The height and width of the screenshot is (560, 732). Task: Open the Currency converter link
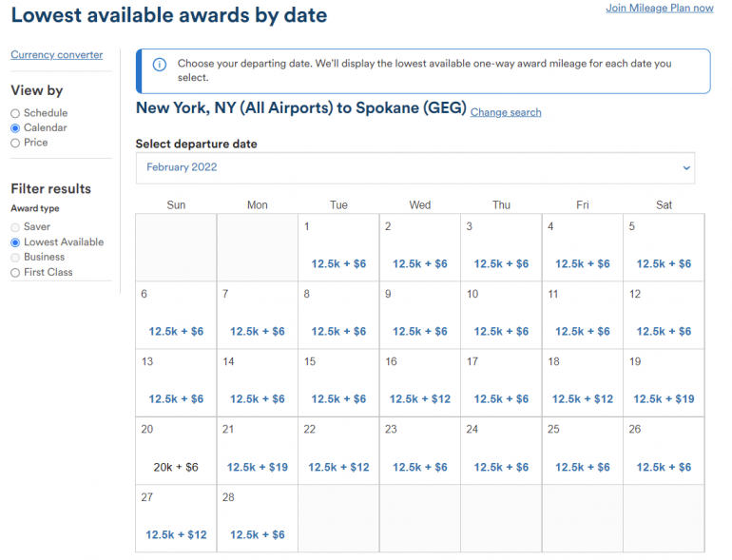[x=56, y=55]
